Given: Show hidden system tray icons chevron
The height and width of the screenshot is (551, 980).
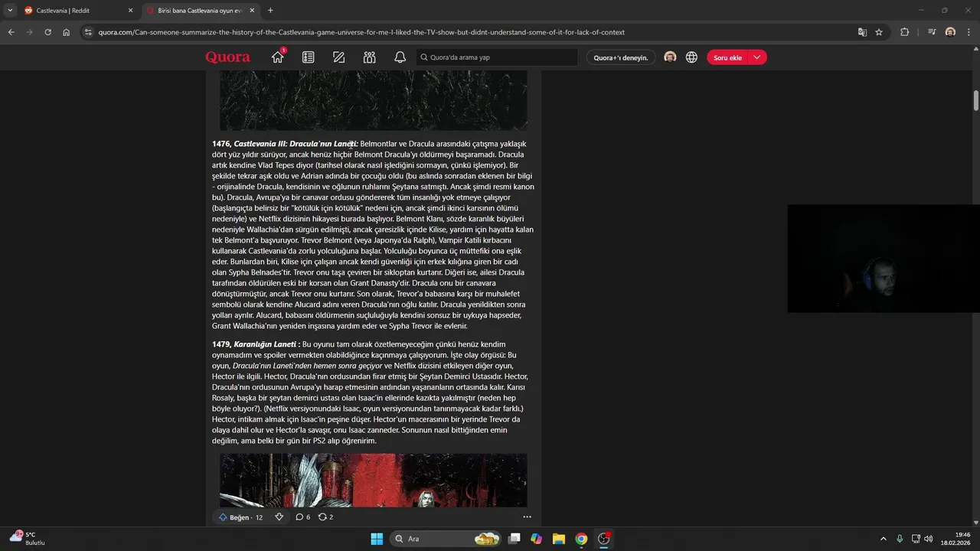Looking at the screenshot, I should point(883,539).
